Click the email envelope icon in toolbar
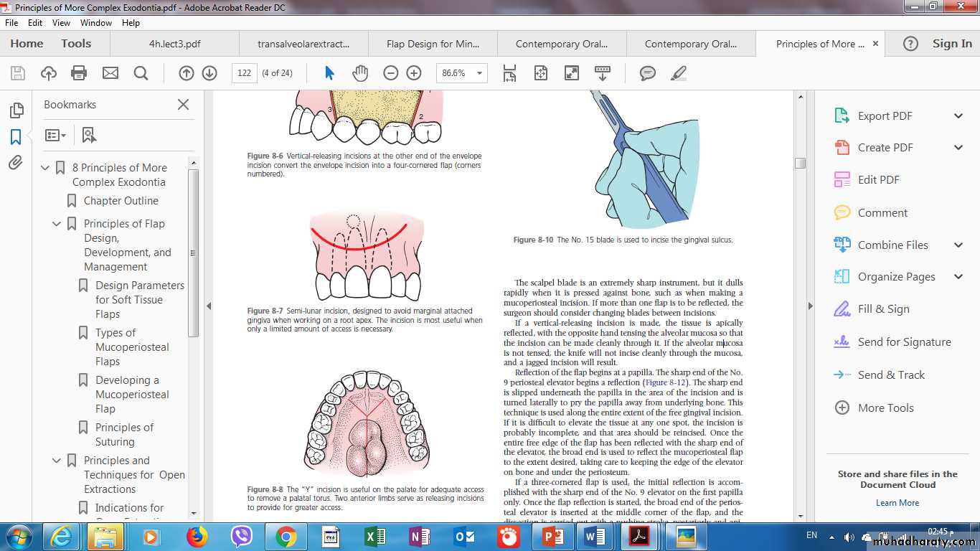This screenshot has width=980, height=551. (x=110, y=73)
